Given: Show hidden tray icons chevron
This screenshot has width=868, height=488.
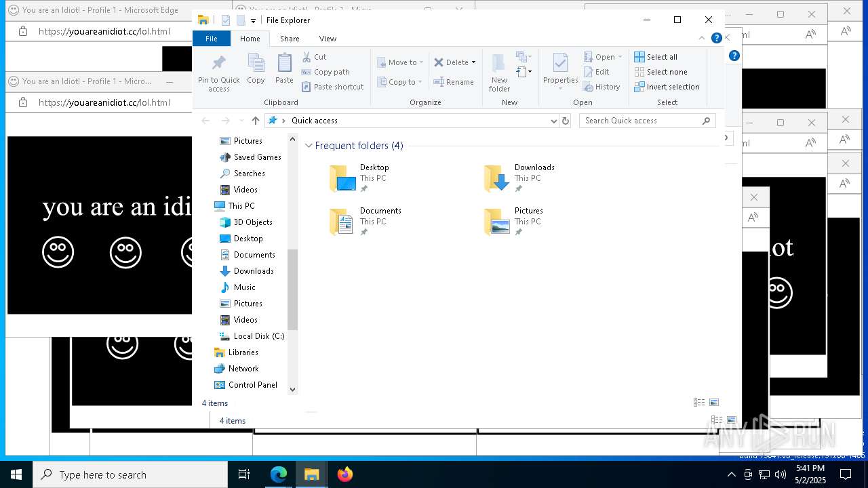Looking at the screenshot, I should point(732,474).
